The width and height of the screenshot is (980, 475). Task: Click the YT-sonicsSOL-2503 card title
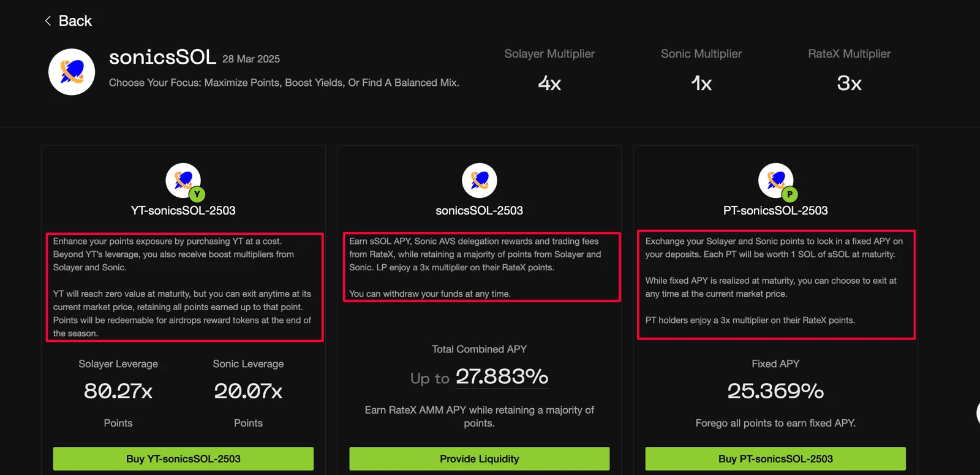[183, 210]
